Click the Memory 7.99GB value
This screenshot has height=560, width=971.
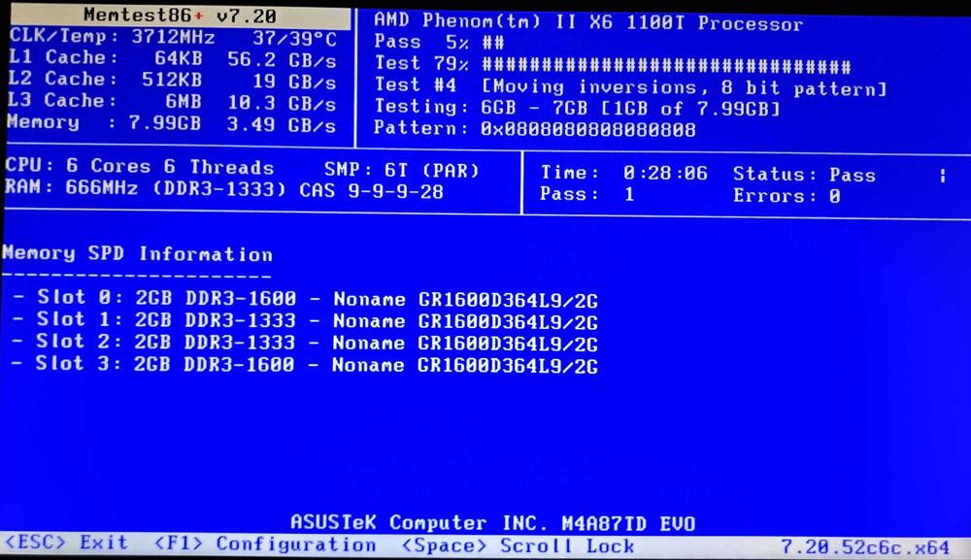(x=165, y=122)
